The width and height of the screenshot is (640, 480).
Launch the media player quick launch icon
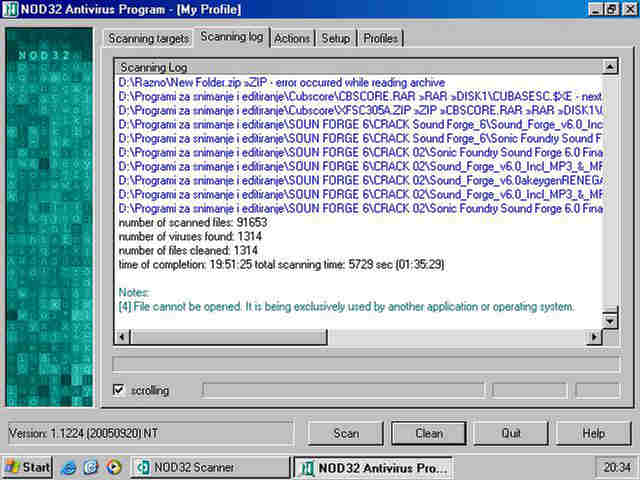coord(113,467)
